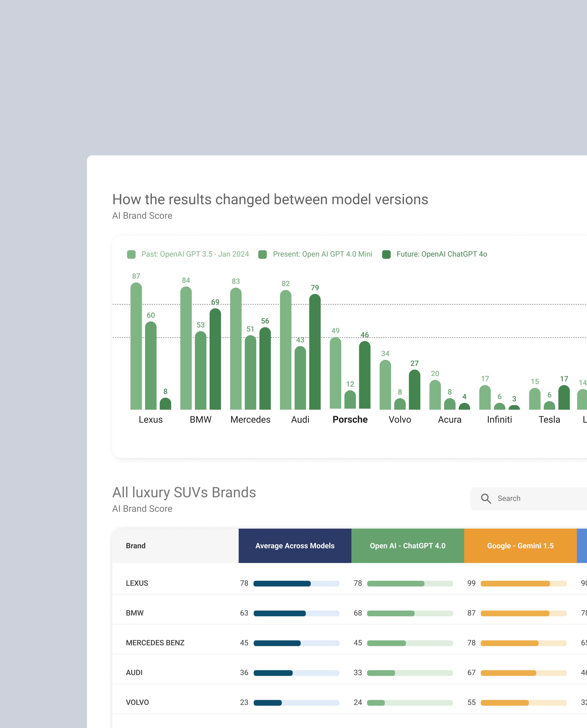
Task: Click Audi future score bar 79
Action: 315,352
